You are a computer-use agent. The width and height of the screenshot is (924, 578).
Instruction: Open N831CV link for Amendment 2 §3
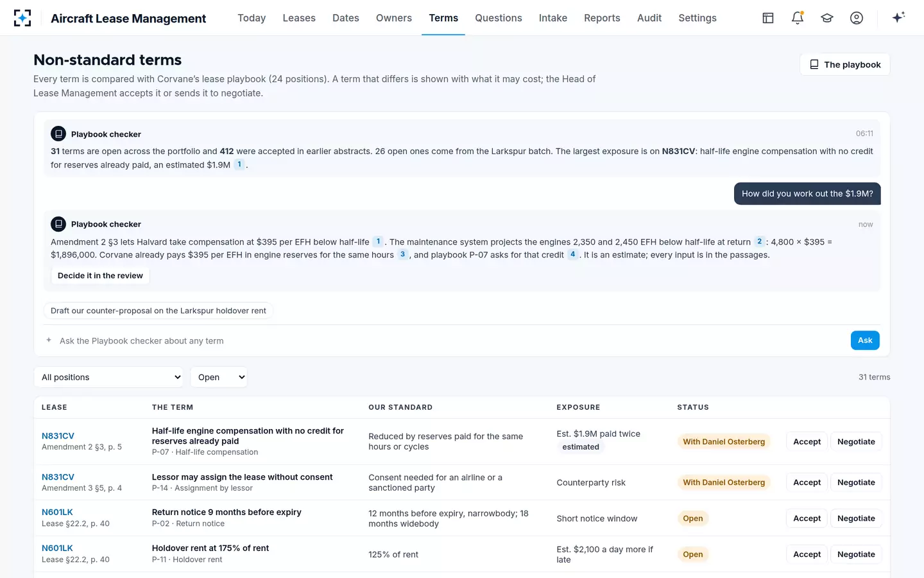58,436
